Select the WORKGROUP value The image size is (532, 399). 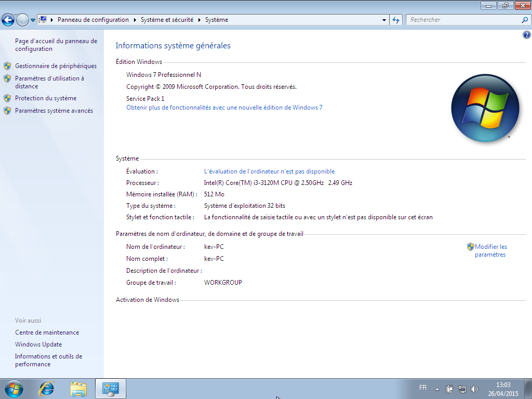click(x=223, y=283)
